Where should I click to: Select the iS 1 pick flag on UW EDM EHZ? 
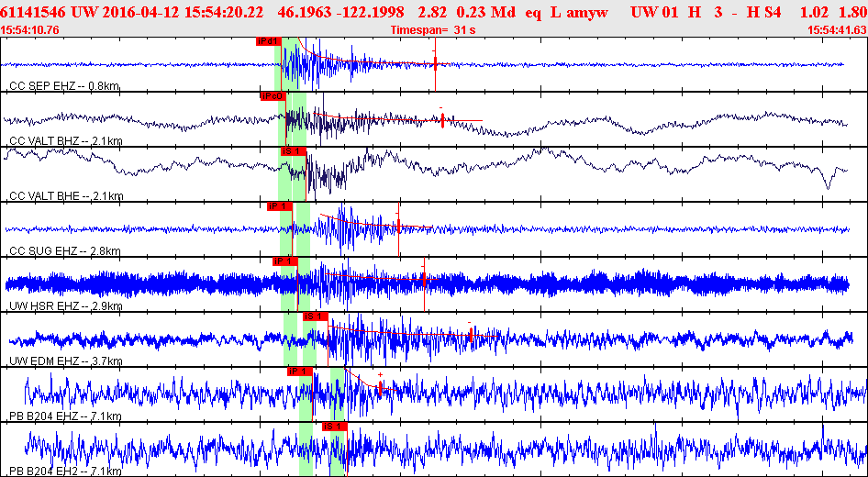tap(314, 316)
